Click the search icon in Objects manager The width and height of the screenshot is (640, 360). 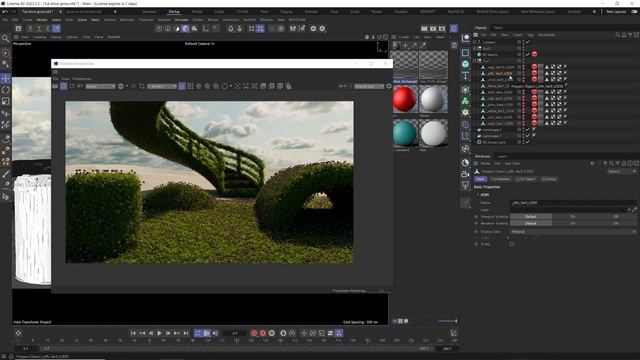(618, 35)
